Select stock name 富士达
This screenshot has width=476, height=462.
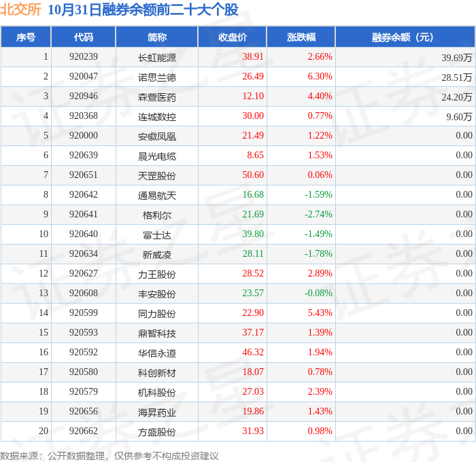(x=157, y=235)
